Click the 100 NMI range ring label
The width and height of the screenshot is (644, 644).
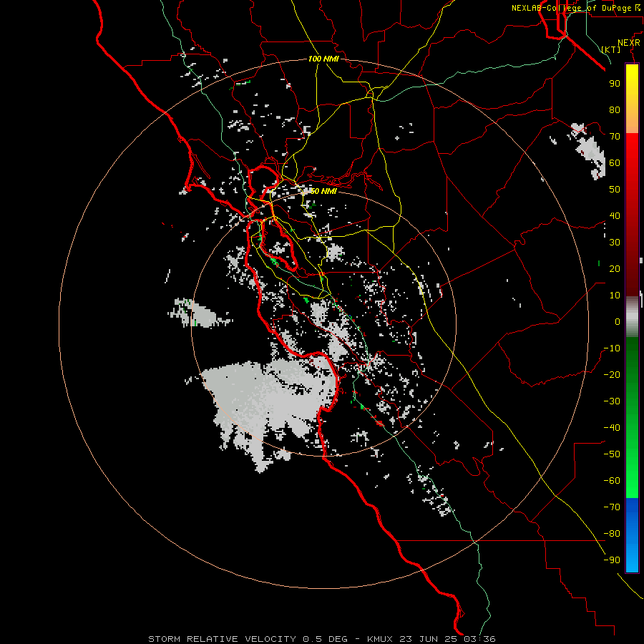click(323, 59)
